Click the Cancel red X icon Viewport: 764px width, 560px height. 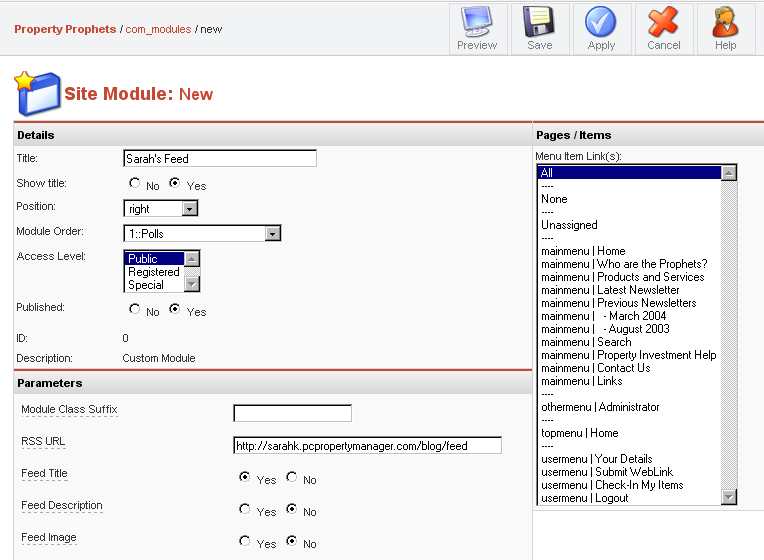point(663,22)
